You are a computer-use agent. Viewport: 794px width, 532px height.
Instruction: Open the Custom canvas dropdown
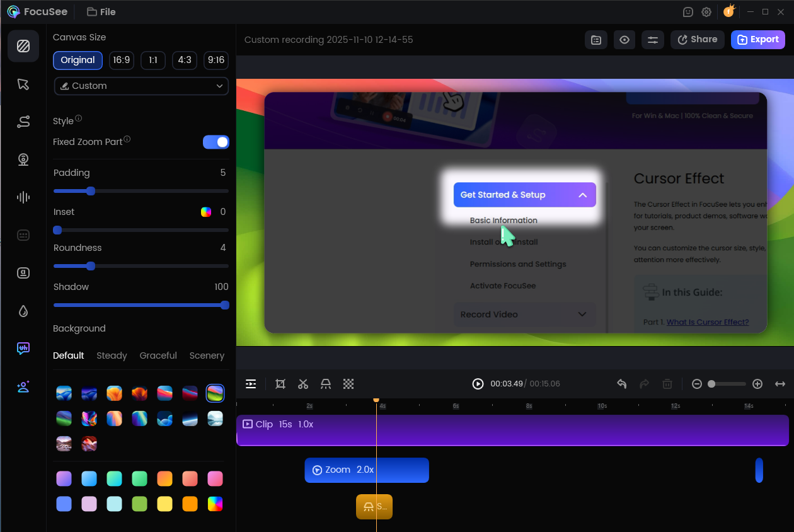point(141,86)
